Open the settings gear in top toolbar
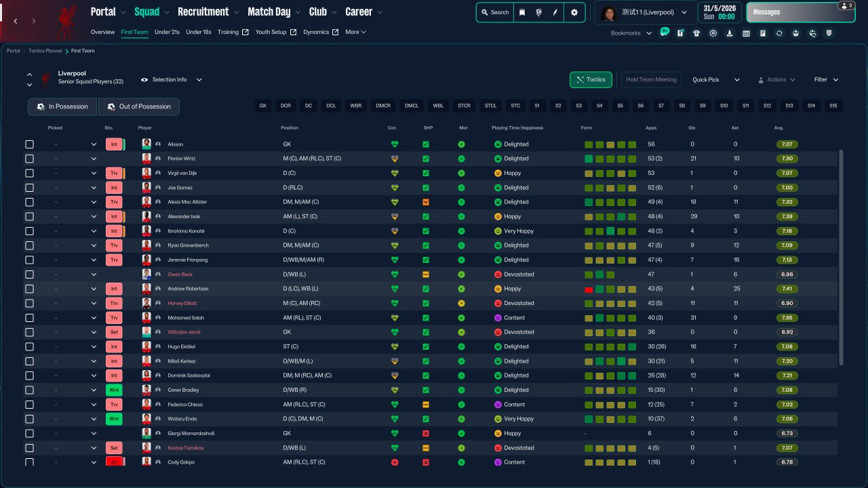The width and height of the screenshot is (868, 488). [574, 12]
